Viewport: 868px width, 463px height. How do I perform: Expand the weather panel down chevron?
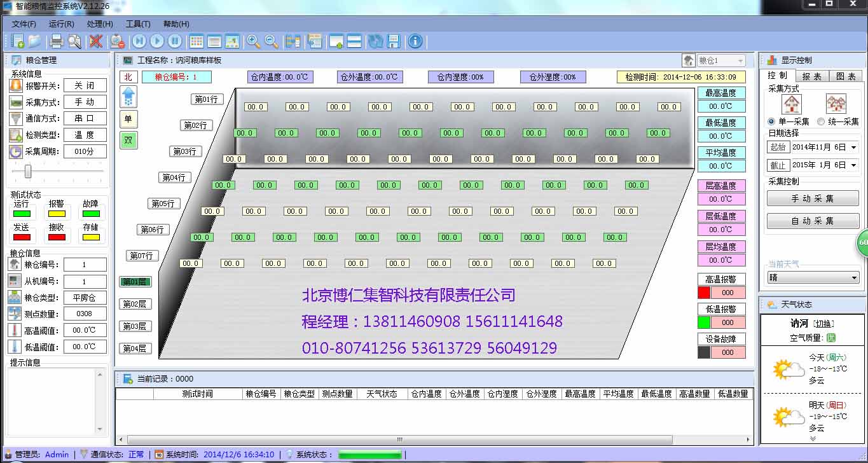pyautogui.click(x=813, y=439)
